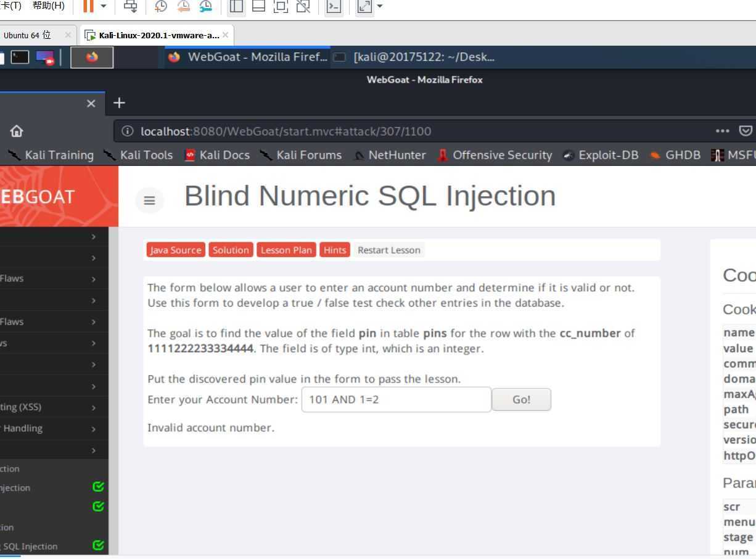Image resolution: width=756 pixels, height=559 pixels.
Task: Send Ctrl+Alt+Del to the VM
Action: tap(131, 6)
